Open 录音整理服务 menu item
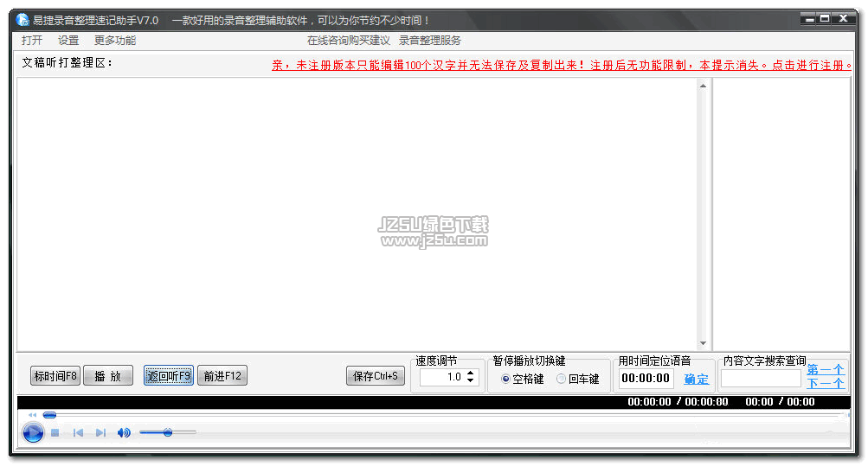The width and height of the screenshot is (868, 466). [429, 41]
